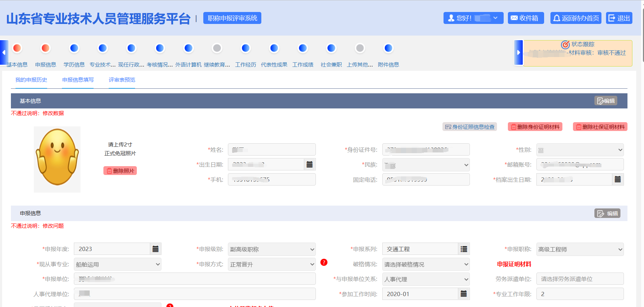644x307 pixels.
Task: Select the 工作经历 step circle
Action: pos(246,48)
